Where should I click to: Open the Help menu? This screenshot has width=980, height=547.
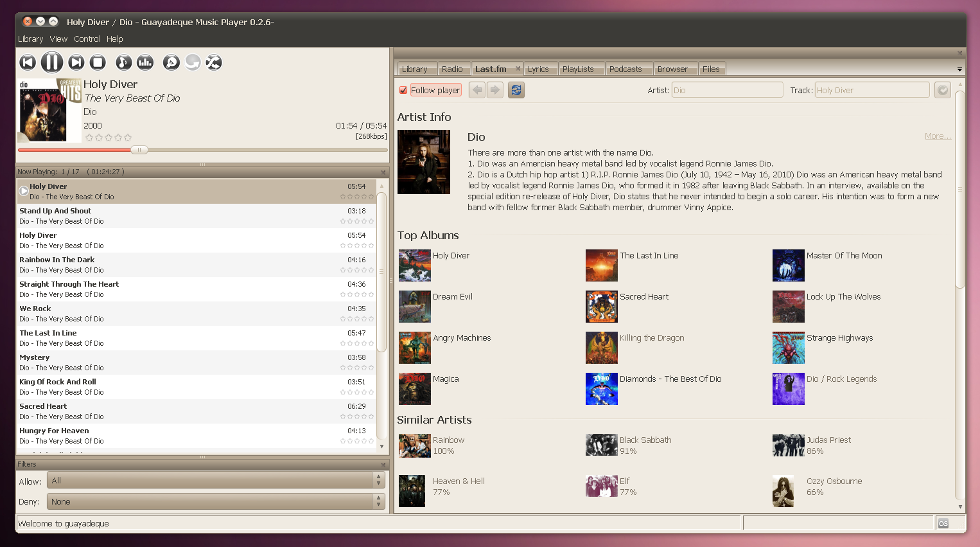pos(115,39)
